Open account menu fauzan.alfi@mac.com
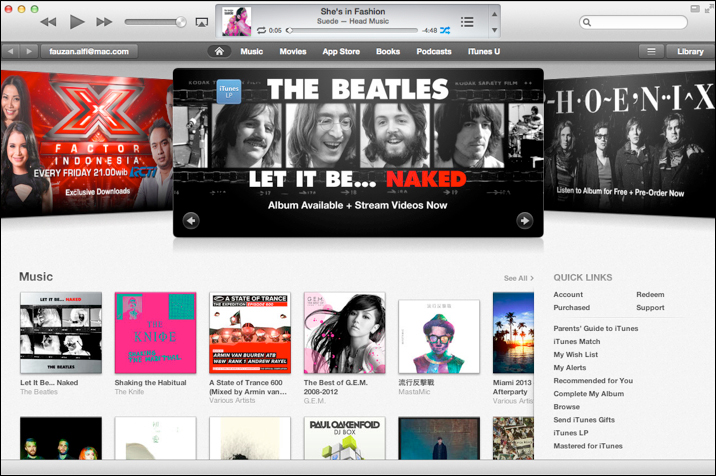This screenshot has width=716, height=476. point(88,51)
